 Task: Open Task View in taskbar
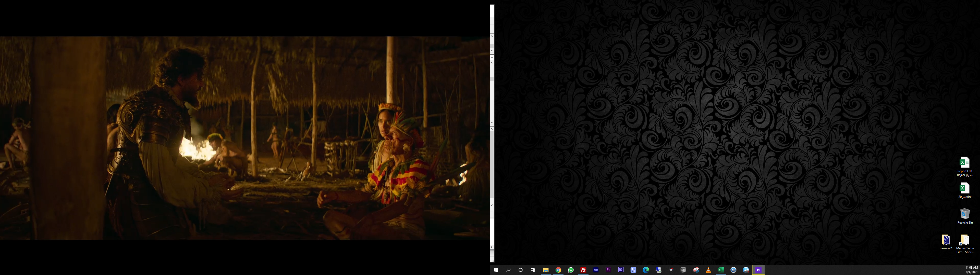click(533, 270)
